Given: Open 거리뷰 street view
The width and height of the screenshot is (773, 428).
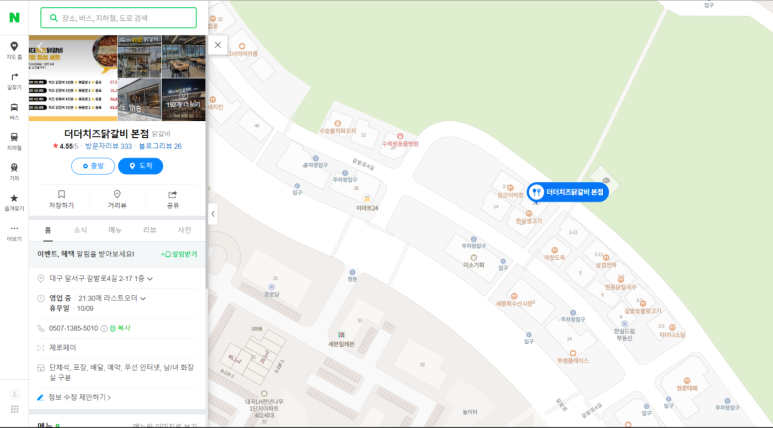Looking at the screenshot, I should [x=117, y=199].
